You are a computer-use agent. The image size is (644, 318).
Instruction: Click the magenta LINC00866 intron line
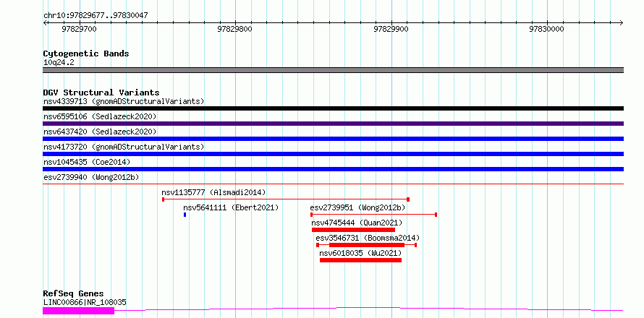(369, 309)
